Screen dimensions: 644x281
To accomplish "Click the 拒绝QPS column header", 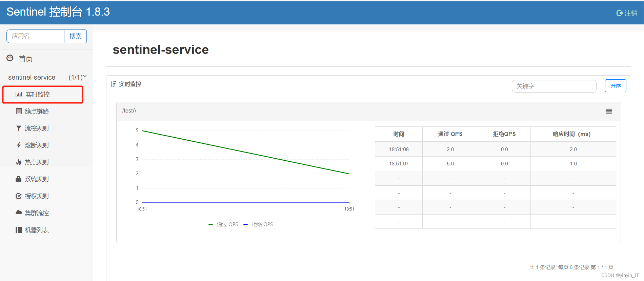I will (504, 134).
